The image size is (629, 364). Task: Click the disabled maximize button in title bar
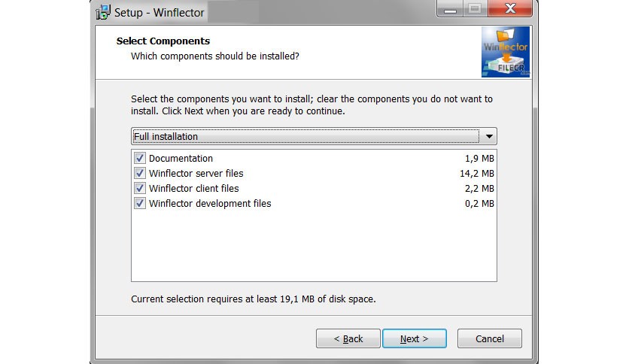click(x=476, y=9)
